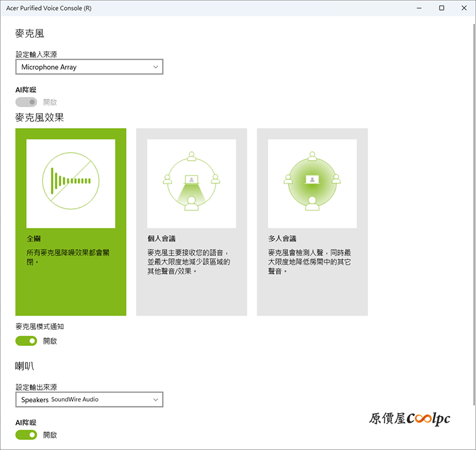Toggle microphone AI降噪 switch
The image size is (476, 450).
[26, 102]
